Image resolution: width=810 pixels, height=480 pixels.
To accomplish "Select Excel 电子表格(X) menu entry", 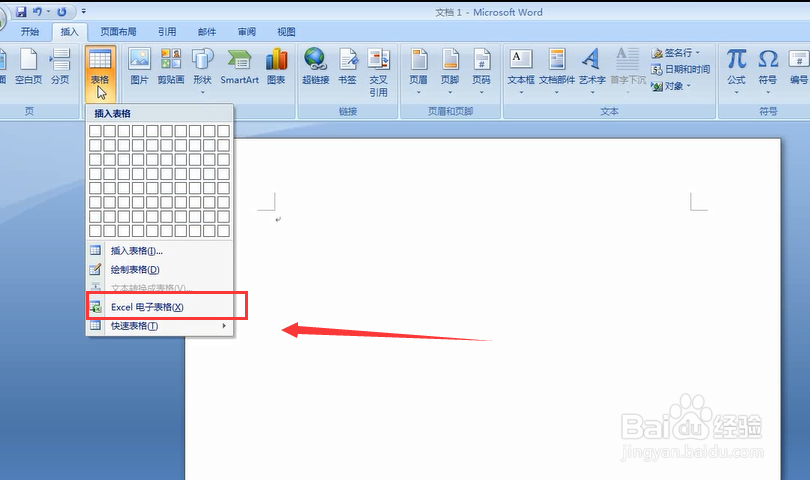I will pos(160,307).
